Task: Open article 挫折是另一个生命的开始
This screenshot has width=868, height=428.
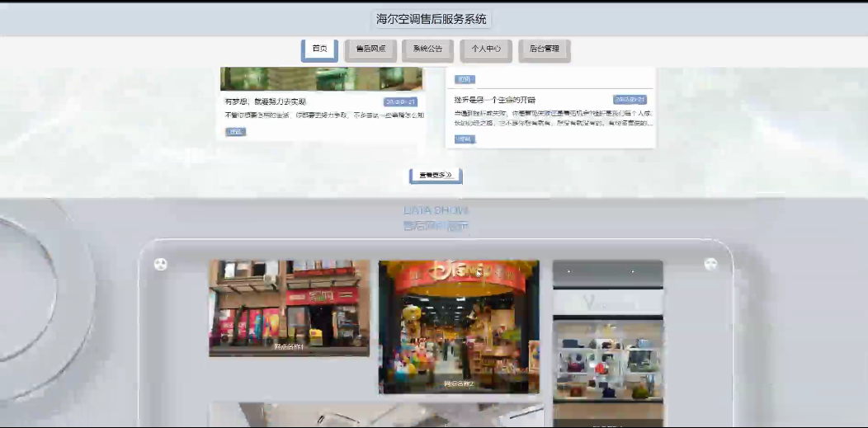Action: (x=495, y=100)
